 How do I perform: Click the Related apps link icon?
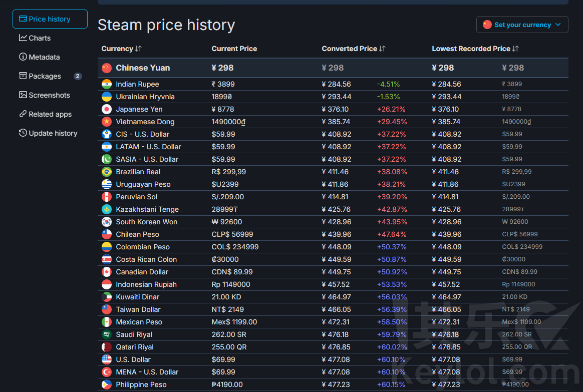pyautogui.click(x=23, y=114)
